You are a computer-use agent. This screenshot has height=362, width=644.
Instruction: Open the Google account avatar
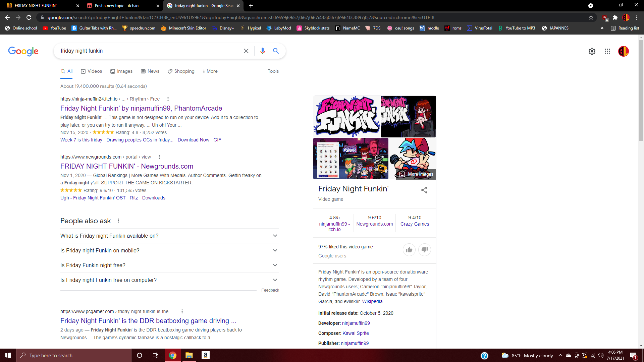(x=624, y=51)
